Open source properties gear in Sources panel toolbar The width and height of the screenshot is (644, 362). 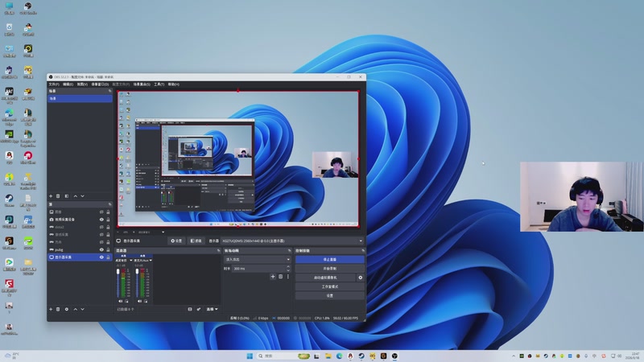tap(67, 309)
